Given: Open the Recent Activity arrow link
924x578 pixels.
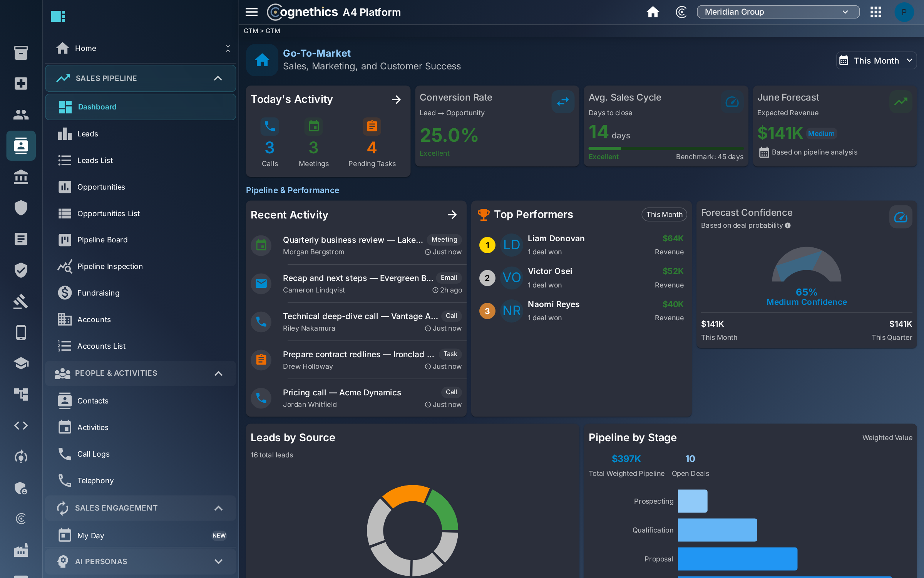Looking at the screenshot, I should click(x=452, y=215).
